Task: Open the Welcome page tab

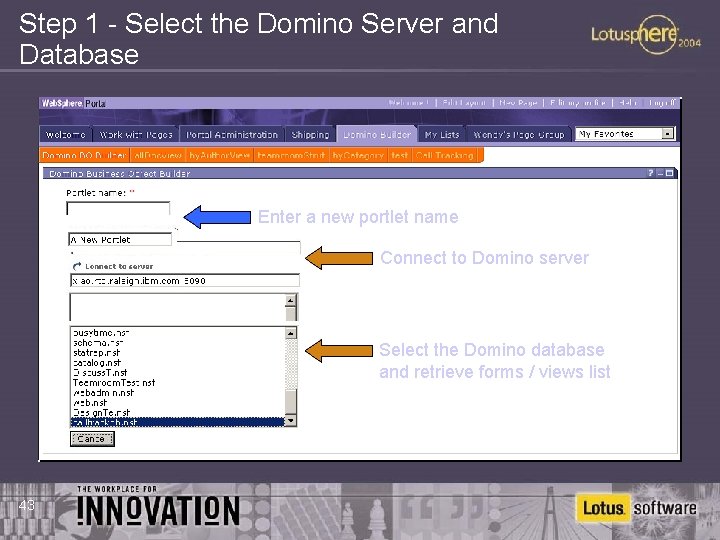Action: 66,135
